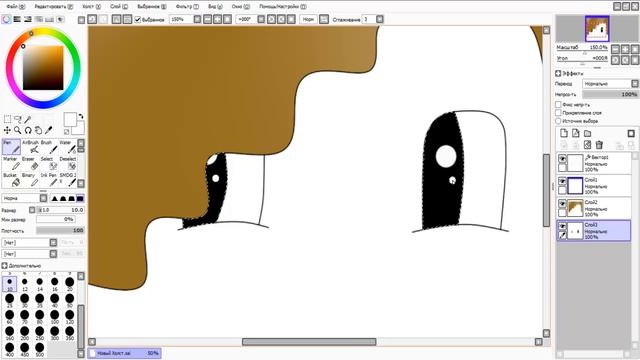Create a new raster layer
Screen dimensions: 640x360
[x=564, y=133]
